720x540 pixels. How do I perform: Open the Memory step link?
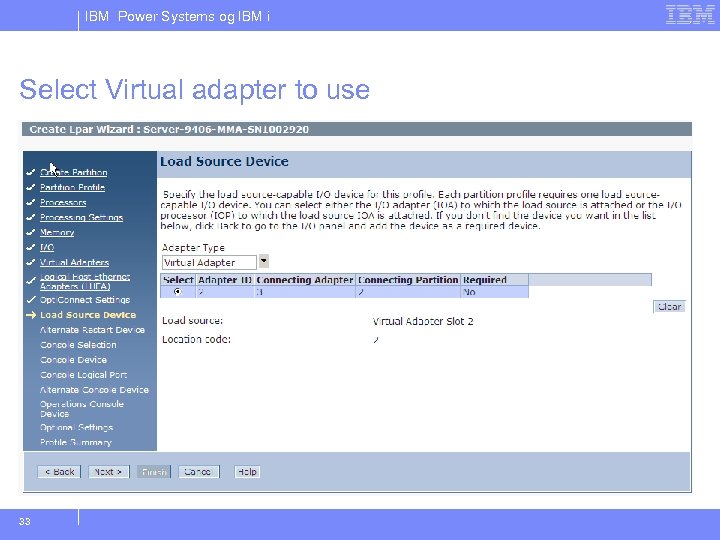click(57, 232)
